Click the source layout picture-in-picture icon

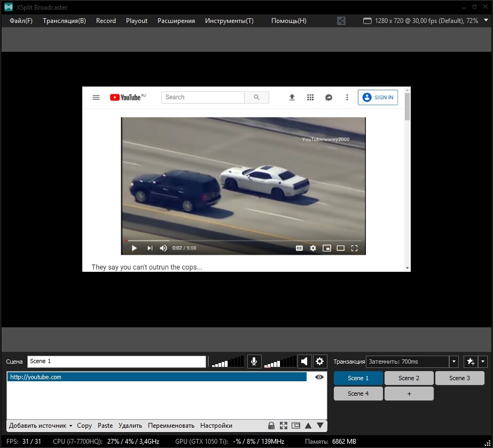click(x=296, y=426)
